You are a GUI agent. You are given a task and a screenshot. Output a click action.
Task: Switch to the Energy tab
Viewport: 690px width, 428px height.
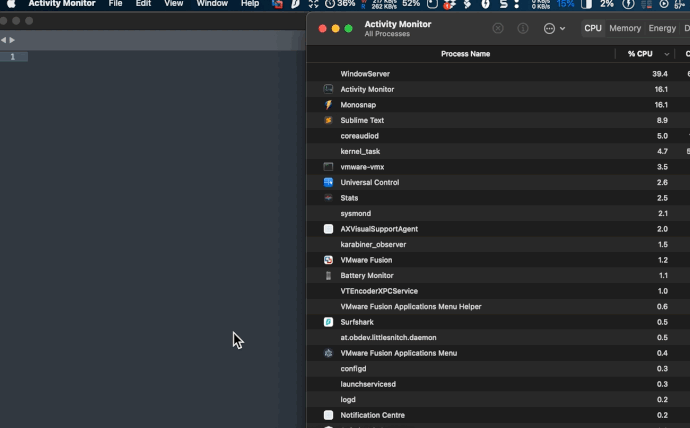(x=662, y=29)
